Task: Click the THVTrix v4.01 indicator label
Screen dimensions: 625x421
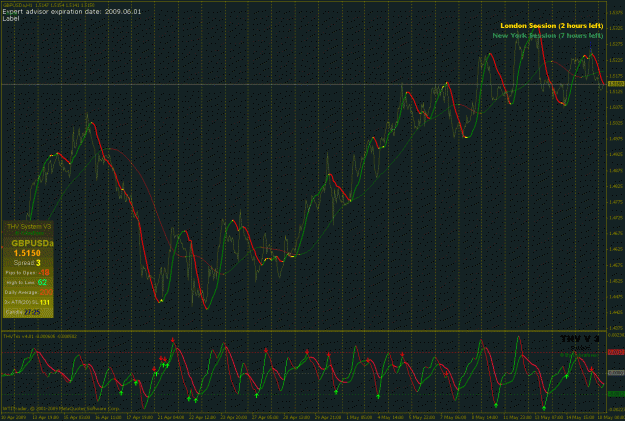Action: click(40, 336)
